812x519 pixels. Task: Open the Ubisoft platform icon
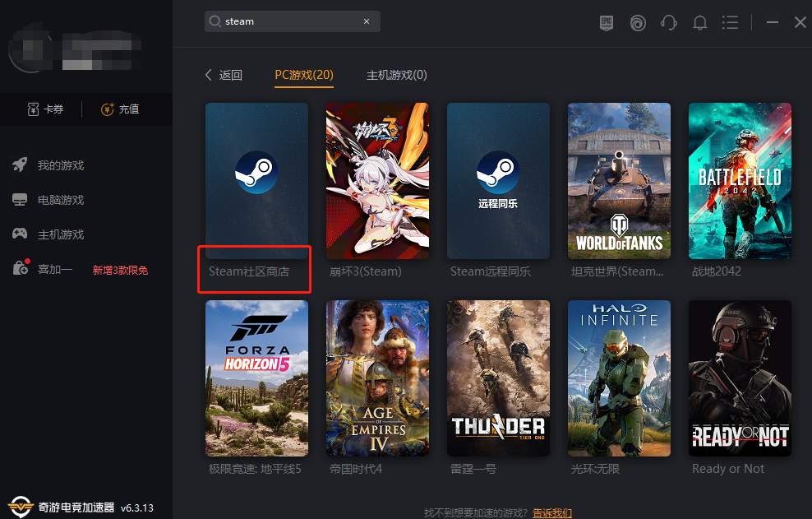(638, 22)
